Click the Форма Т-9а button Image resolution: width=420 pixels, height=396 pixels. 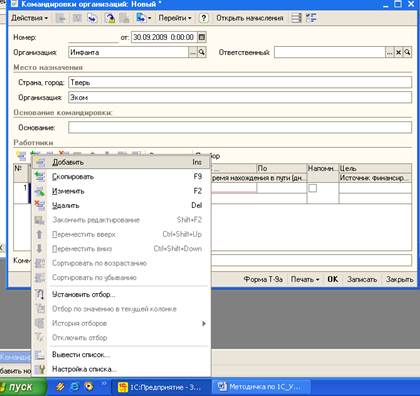(x=263, y=279)
